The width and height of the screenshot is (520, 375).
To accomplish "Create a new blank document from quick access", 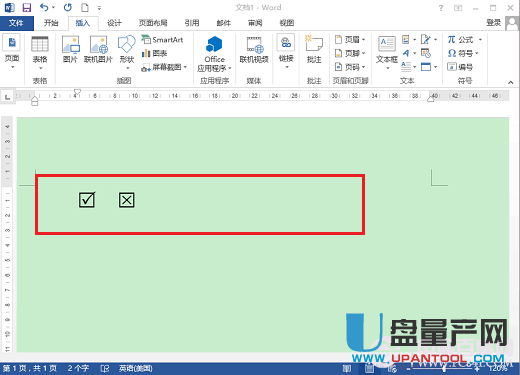I will tap(85, 7).
